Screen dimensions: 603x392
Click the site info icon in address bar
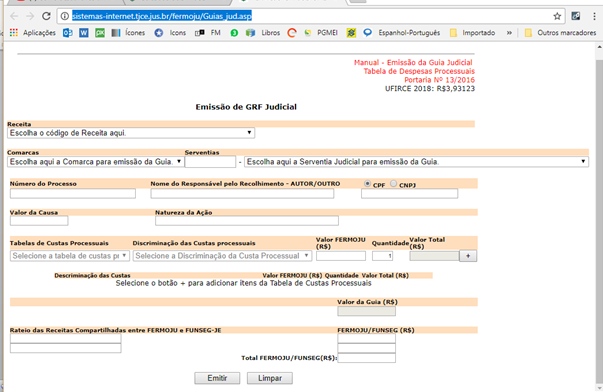pyautogui.click(x=65, y=16)
